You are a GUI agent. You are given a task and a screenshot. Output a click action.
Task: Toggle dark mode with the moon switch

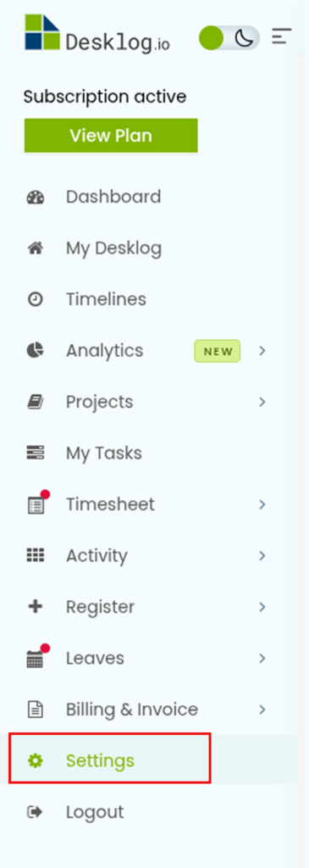click(x=229, y=38)
